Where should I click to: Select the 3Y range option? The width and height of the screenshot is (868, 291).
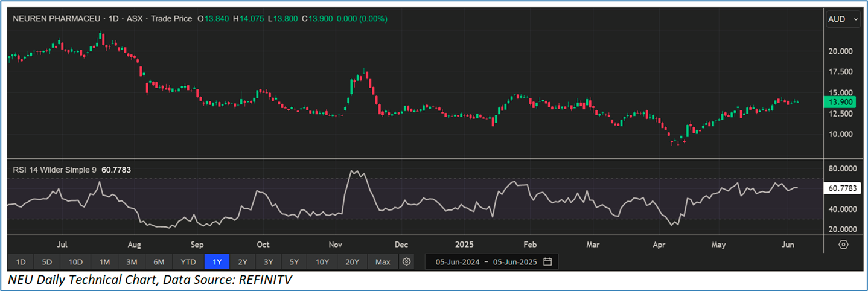pos(268,262)
